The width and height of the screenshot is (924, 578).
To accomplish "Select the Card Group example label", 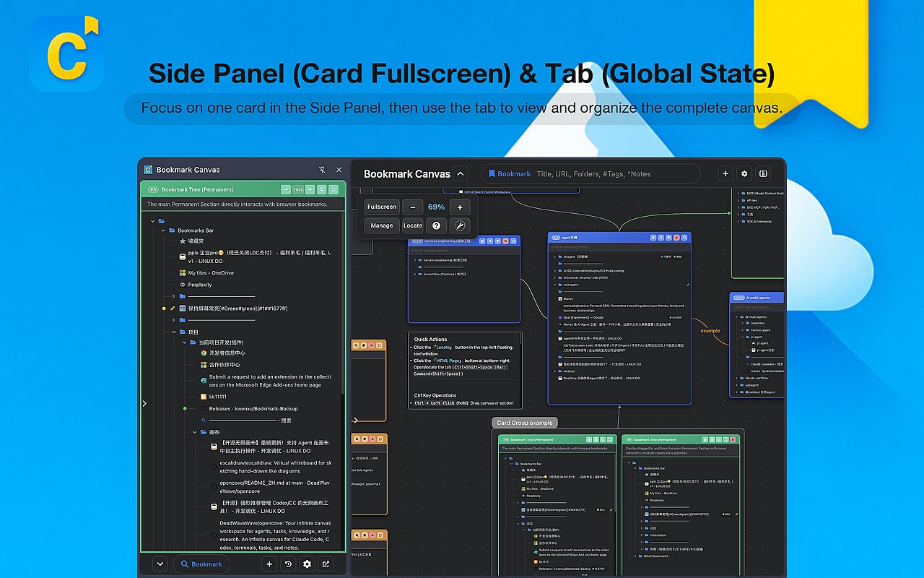I will click(525, 423).
